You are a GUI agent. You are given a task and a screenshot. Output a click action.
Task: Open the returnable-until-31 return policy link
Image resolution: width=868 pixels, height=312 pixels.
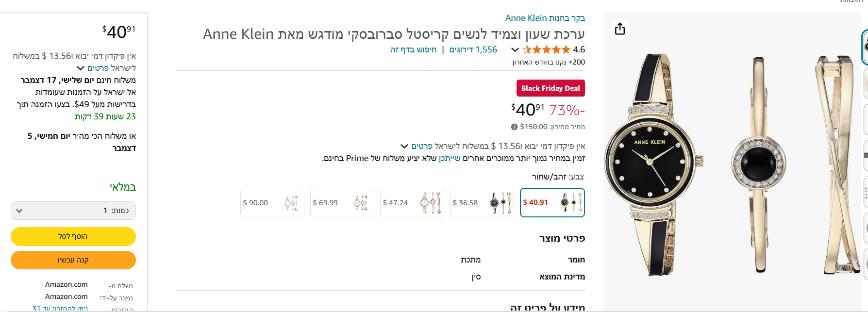pos(60,308)
